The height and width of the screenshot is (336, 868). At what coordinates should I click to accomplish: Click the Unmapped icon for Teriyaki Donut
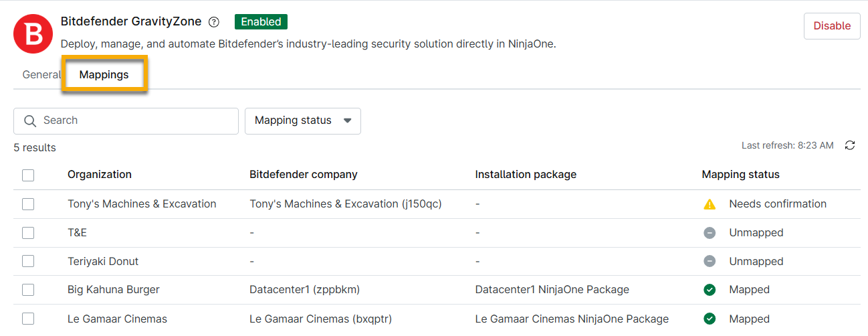click(x=710, y=262)
